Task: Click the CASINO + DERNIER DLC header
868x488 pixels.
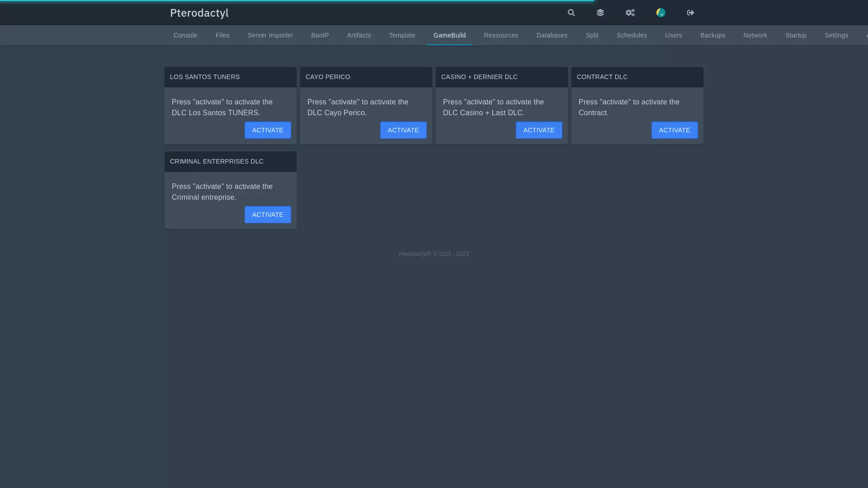Action: tap(502, 77)
